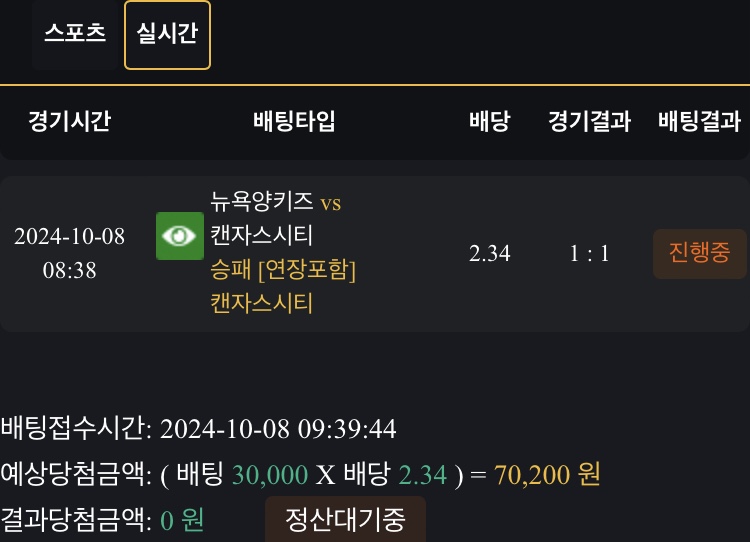Click the green eye icon
Image resolution: width=750 pixels, height=542 pixels.
click(x=180, y=236)
